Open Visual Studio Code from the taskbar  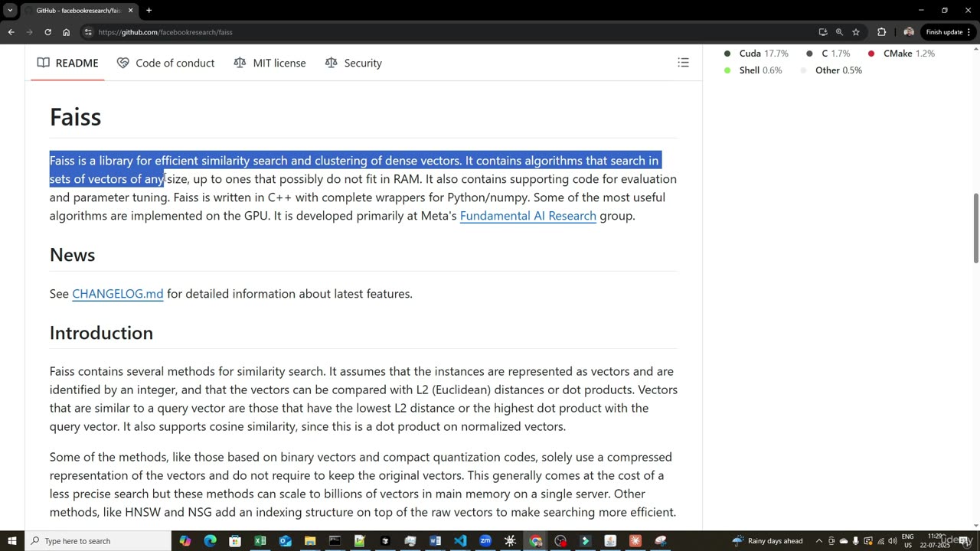click(x=460, y=541)
